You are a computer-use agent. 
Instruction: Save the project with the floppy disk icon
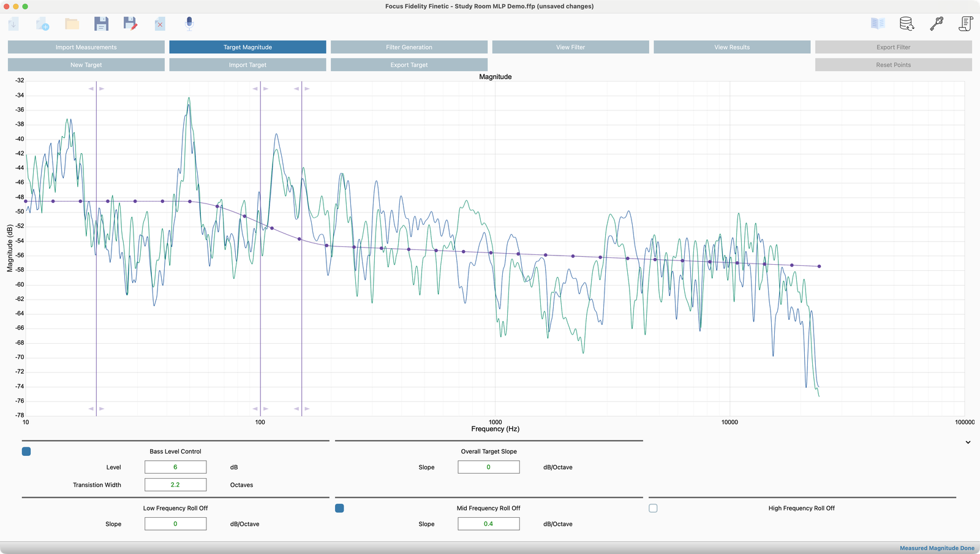101,24
